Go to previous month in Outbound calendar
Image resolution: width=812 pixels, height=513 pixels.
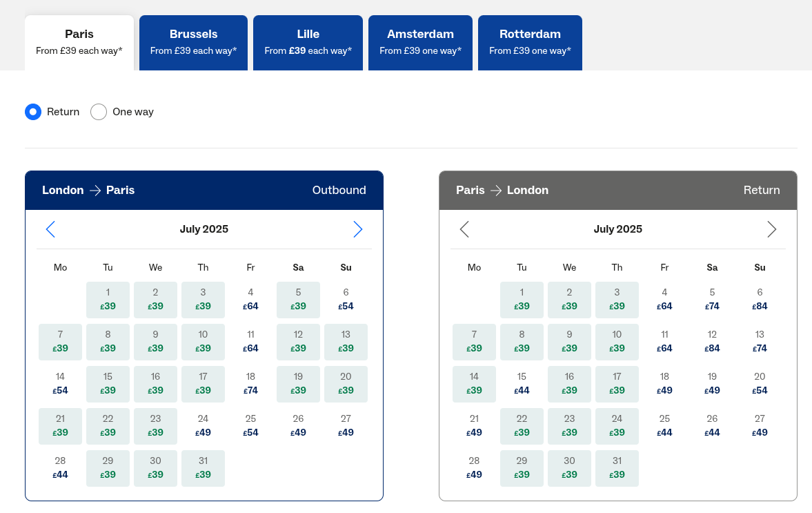pyautogui.click(x=50, y=229)
